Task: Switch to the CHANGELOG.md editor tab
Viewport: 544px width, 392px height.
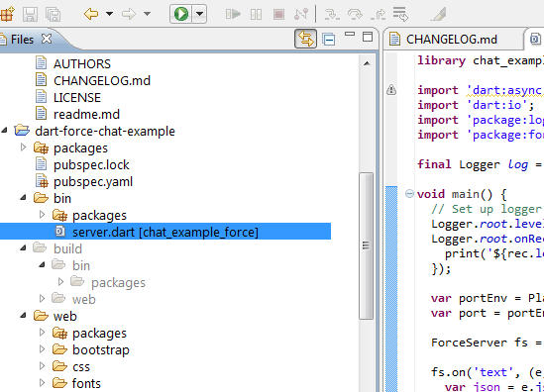Action: point(452,40)
